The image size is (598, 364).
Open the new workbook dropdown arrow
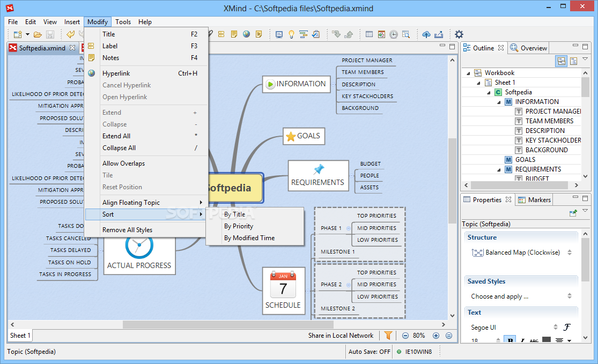(x=27, y=35)
